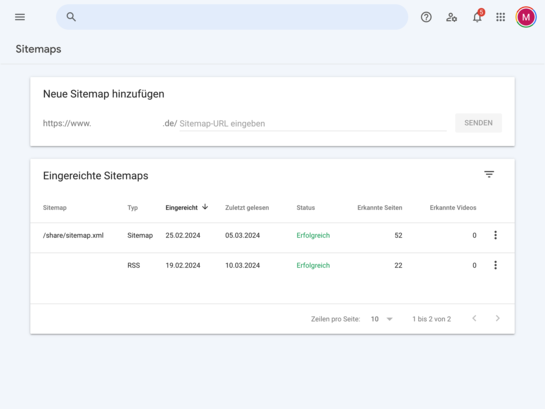Viewport: 545px width, 409px height.
Task: Open the rows per page dropdown
Action: [381, 319]
